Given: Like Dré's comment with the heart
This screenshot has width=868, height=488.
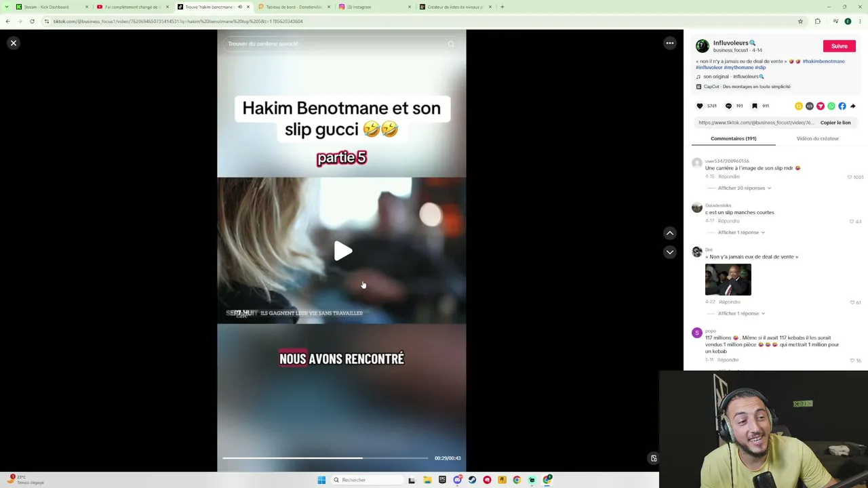Looking at the screenshot, I should 852,303.
